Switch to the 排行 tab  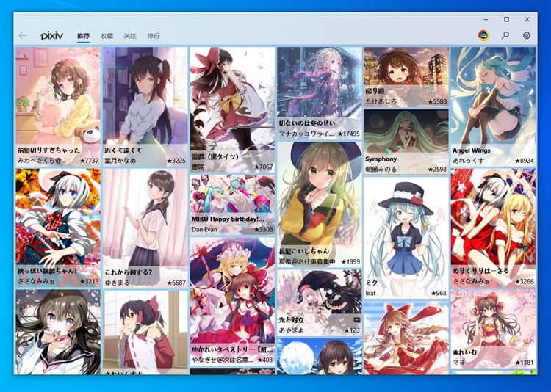coord(154,36)
